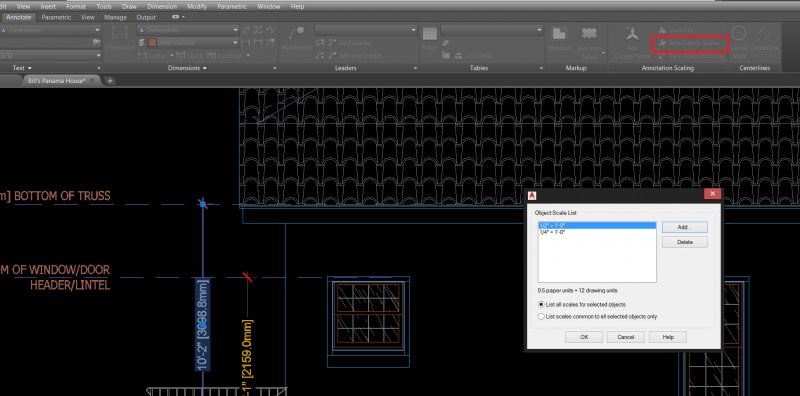The width and height of the screenshot is (800, 396).
Task: Click the BOTTOM OF TRUSS label
Action: click(62, 196)
